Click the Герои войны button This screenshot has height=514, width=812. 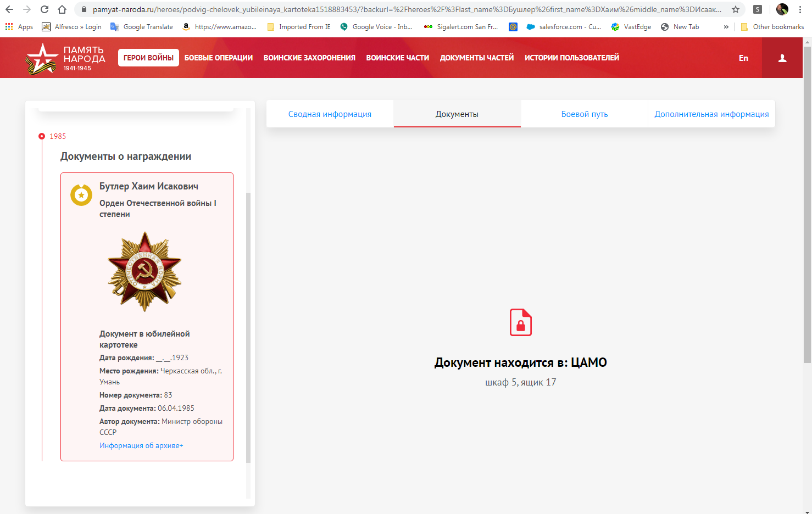click(148, 58)
